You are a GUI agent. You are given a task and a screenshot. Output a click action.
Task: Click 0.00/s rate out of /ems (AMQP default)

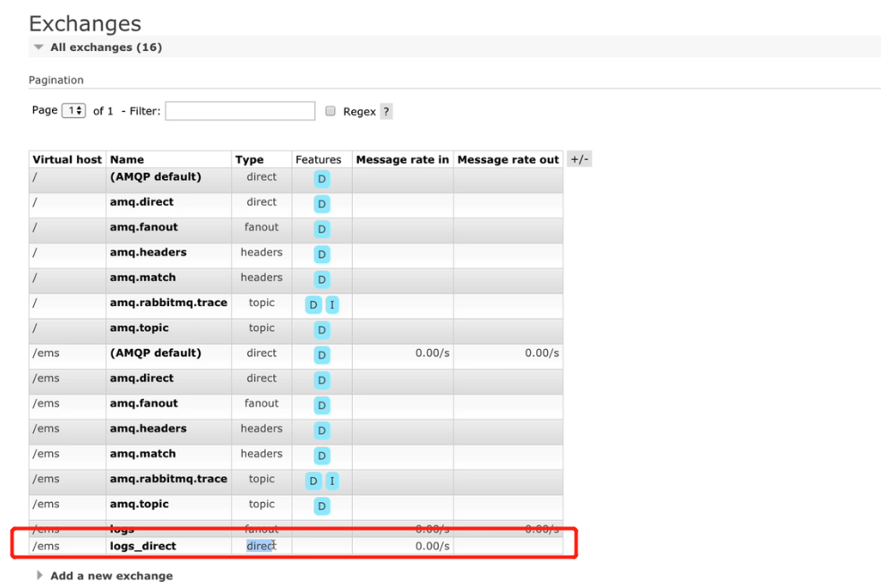[x=542, y=354]
